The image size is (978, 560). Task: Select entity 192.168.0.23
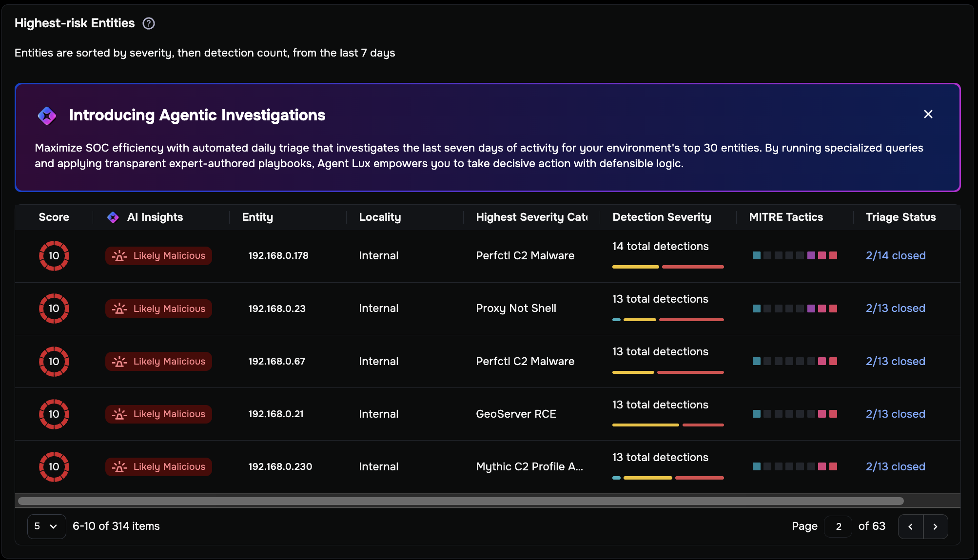click(x=277, y=309)
